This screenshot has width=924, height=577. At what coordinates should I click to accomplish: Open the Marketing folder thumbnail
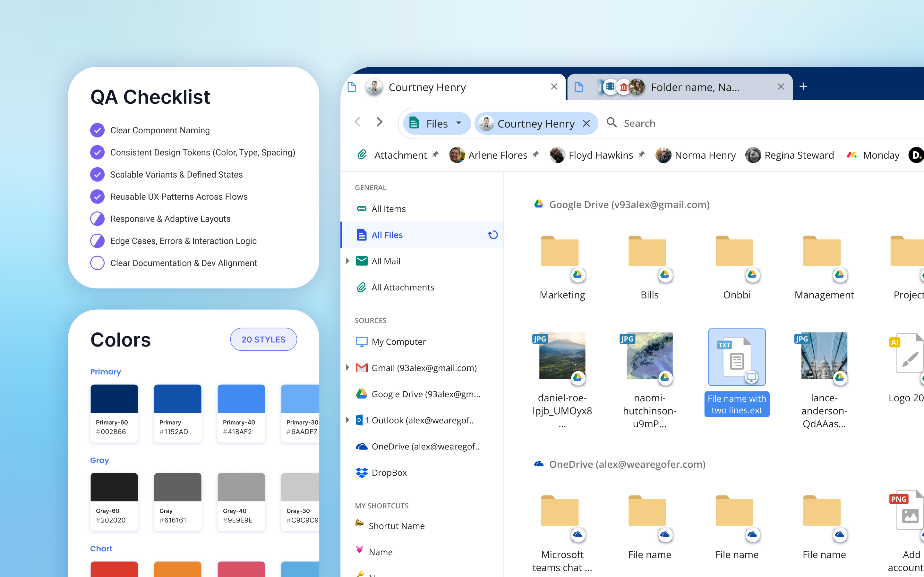pyautogui.click(x=560, y=252)
